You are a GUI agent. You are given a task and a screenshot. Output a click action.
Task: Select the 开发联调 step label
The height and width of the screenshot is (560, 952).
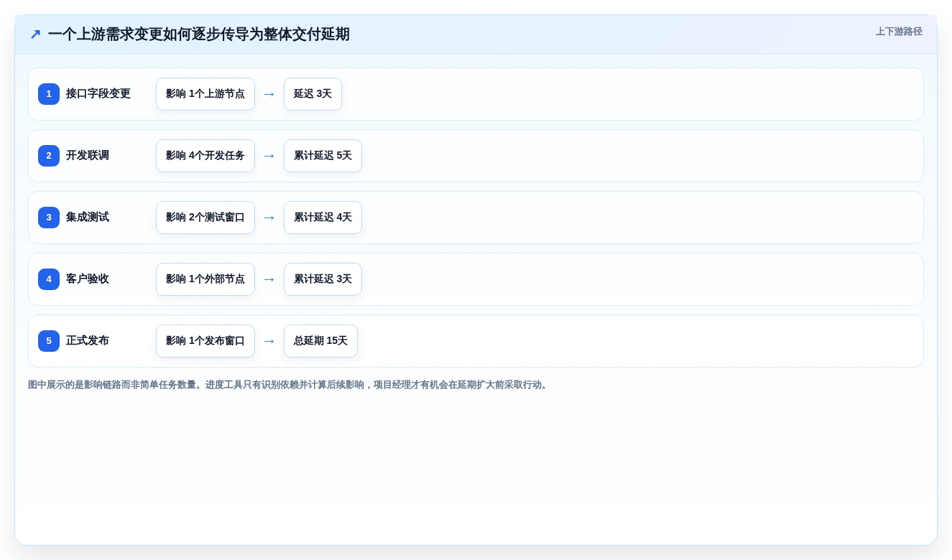point(88,156)
